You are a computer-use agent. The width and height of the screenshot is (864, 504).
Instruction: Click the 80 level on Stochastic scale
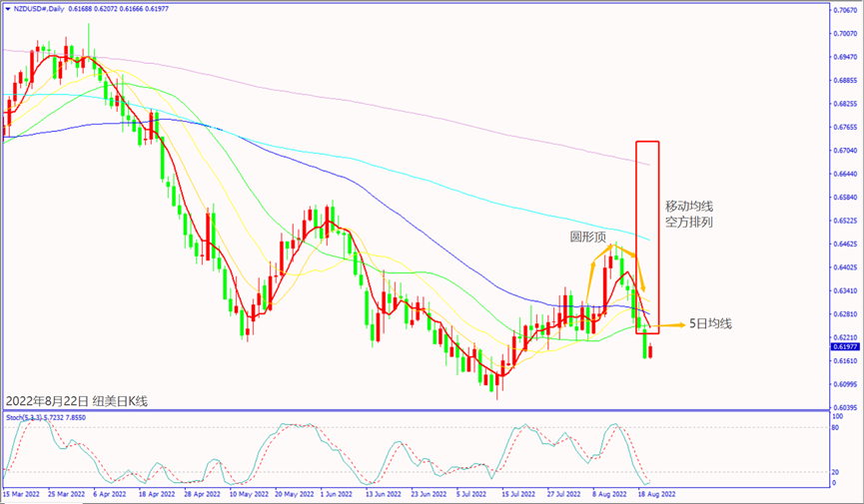click(835, 427)
